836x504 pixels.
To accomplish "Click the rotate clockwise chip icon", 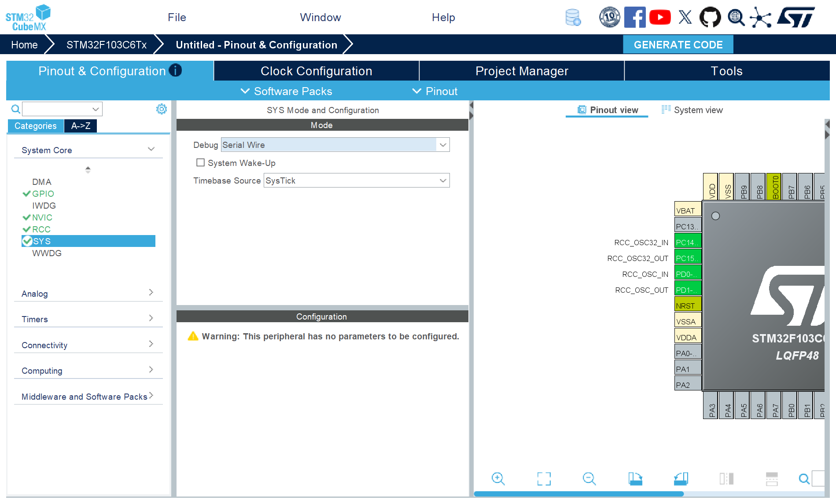I will click(635, 478).
